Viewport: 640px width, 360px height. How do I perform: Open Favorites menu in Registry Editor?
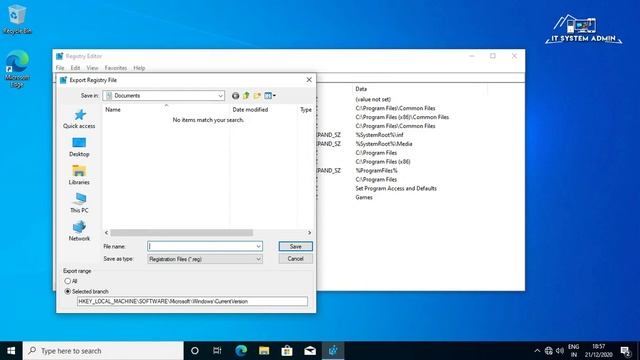(x=116, y=68)
